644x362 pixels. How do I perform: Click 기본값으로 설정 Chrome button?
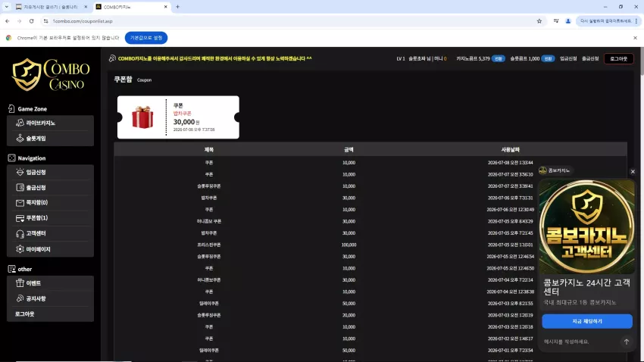coord(146,38)
